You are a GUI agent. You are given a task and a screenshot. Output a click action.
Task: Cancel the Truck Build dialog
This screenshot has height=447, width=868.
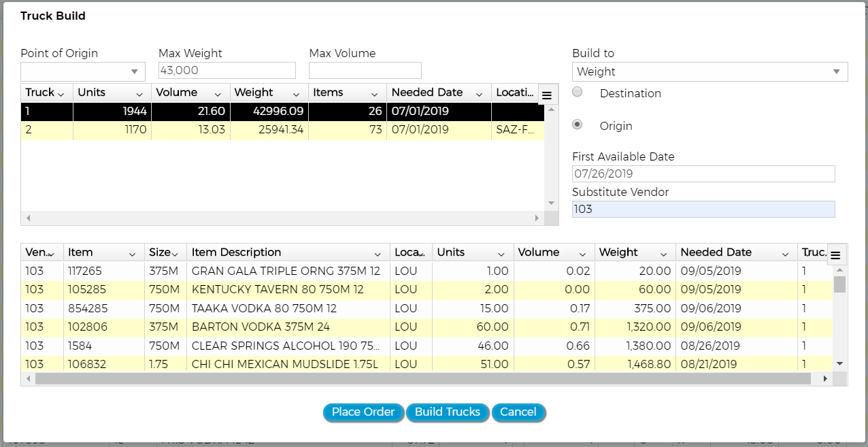pyautogui.click(x=518, y=412)
